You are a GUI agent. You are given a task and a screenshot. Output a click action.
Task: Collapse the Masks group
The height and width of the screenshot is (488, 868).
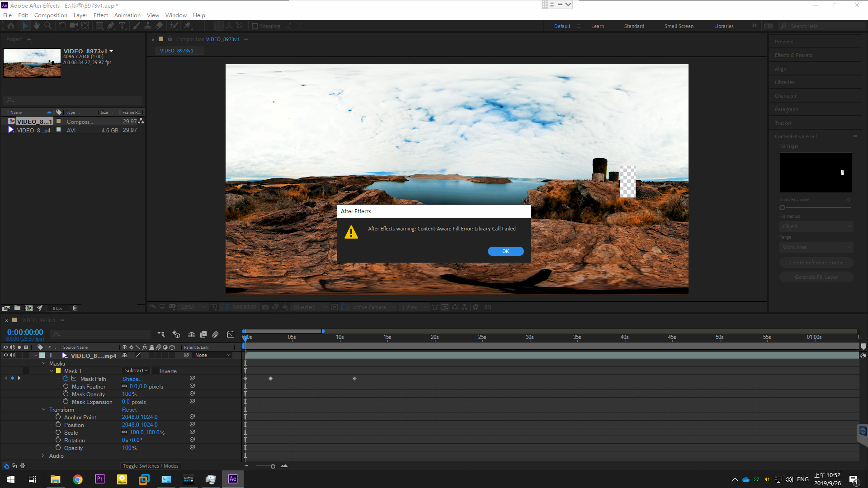tap(44, 363)
